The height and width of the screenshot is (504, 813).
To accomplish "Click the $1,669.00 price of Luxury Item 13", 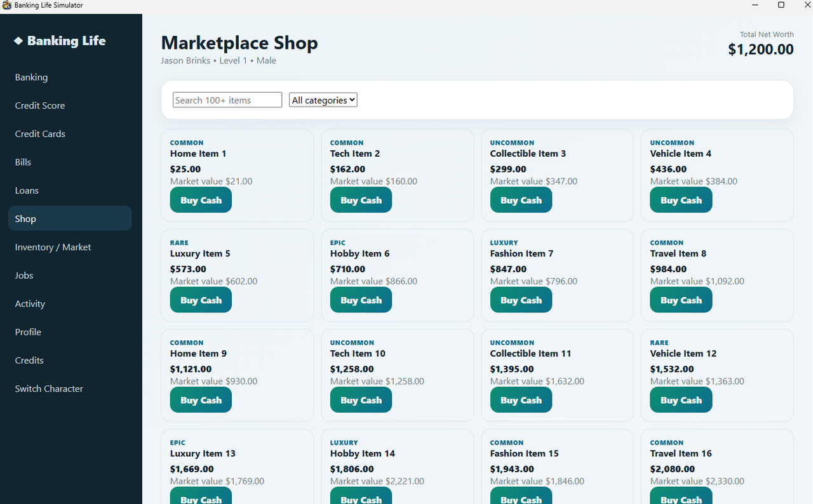I will tap(192, 469).
